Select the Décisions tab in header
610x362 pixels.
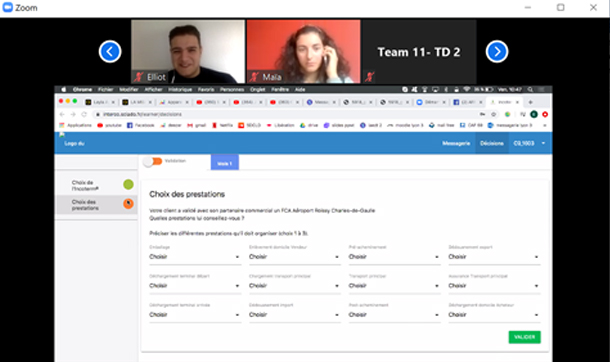(x=492, y=143)
